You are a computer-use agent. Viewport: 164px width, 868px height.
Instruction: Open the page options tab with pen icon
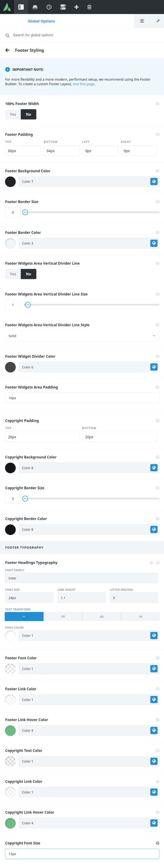(x=158, y=21)
